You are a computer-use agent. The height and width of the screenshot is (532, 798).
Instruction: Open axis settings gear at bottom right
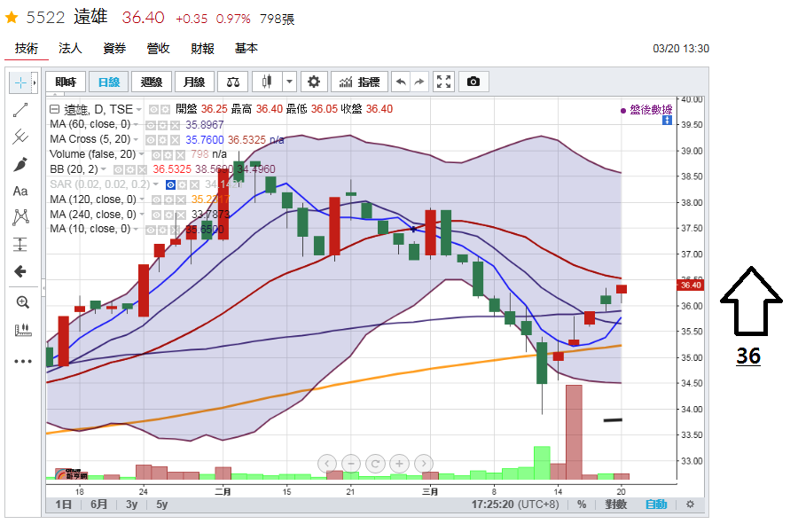[x=690, y=504]
